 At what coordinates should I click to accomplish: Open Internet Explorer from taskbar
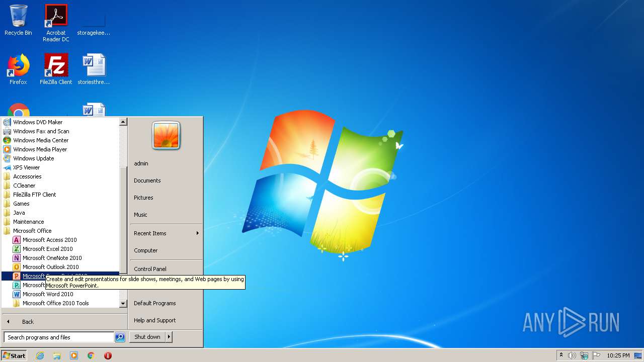click(40, 355)
